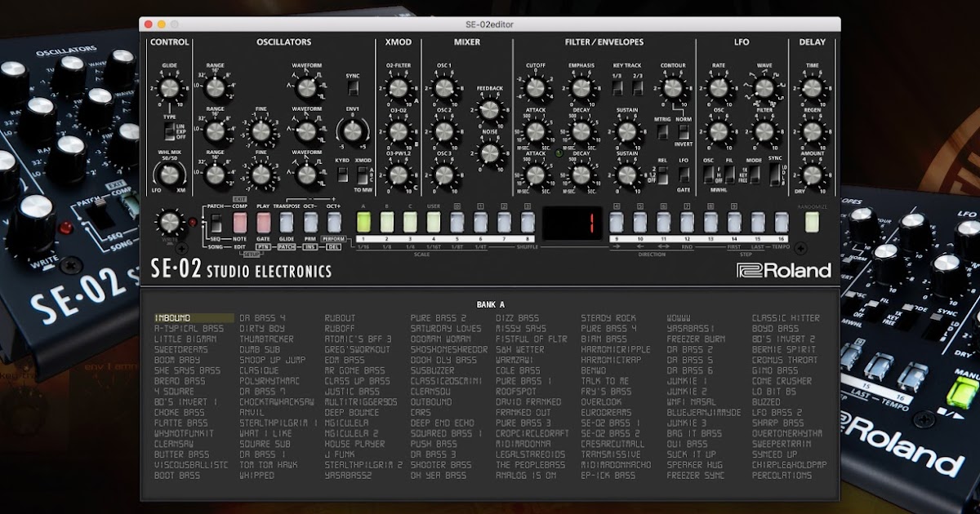Screen dimensions: 980x514
Task: Click the PERFORM label button
Action: [334, 238]
